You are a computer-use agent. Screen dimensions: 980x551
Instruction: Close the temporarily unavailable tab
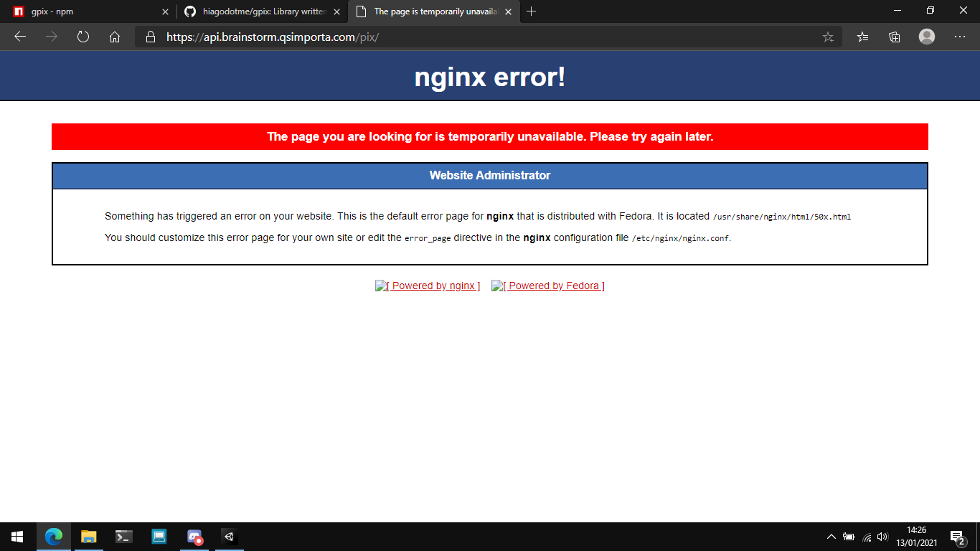point(508,11)
